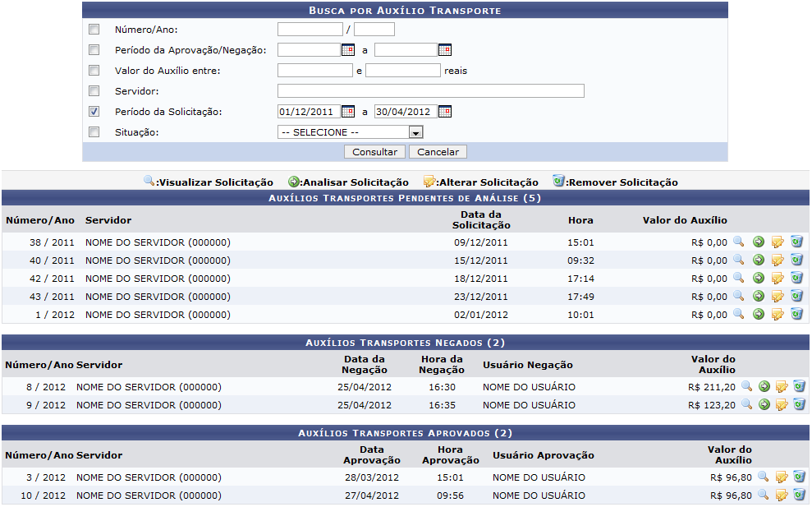Edit denied solicitation 9 / 2012 pencil
Screen dimensions: 812x507
pyautogui.click(x=782, y=405)
